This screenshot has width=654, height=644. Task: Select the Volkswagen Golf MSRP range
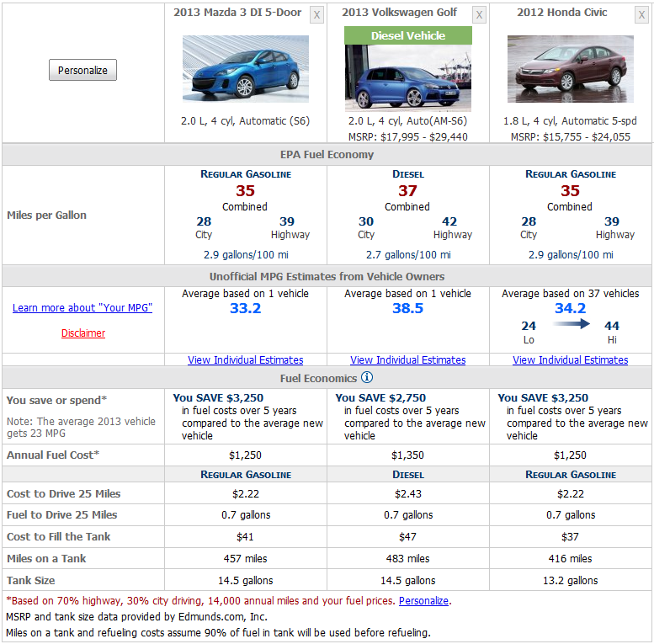pos(408,137)
